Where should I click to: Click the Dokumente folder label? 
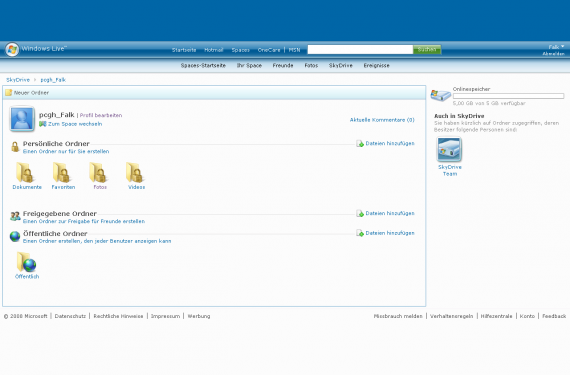click(x=27, y=187)
